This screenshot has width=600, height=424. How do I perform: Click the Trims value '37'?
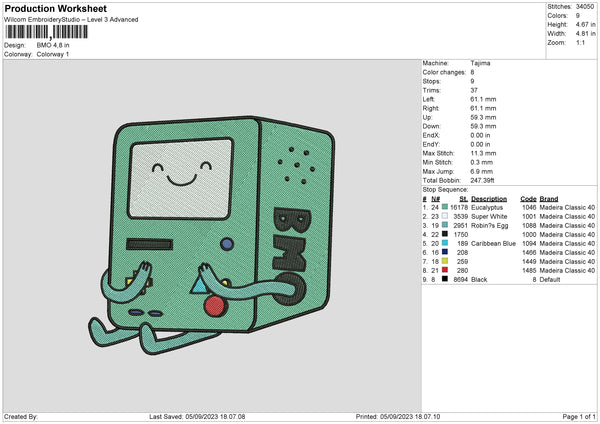pos(474,90)
